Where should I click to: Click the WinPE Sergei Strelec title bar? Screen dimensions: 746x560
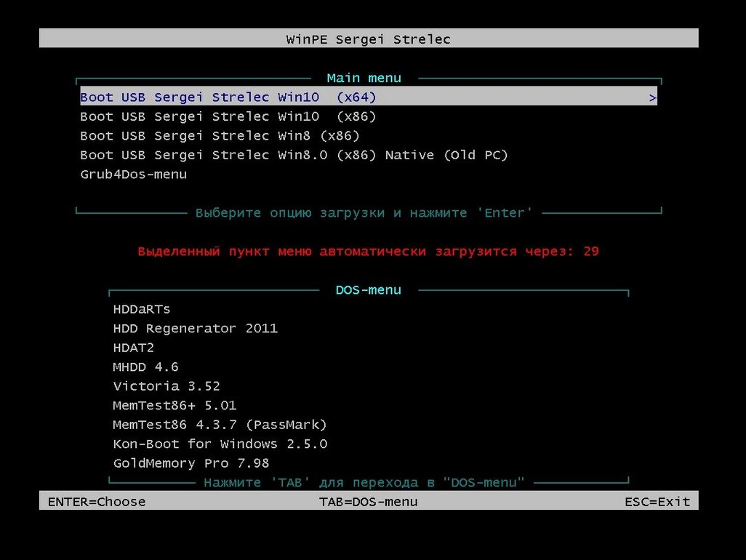coord(369,39)
